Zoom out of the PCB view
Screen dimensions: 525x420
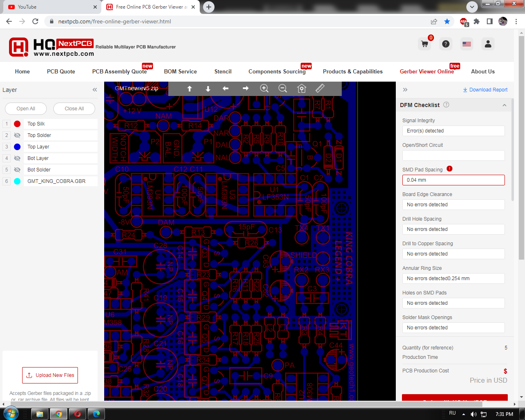click(x=283, y=89)
